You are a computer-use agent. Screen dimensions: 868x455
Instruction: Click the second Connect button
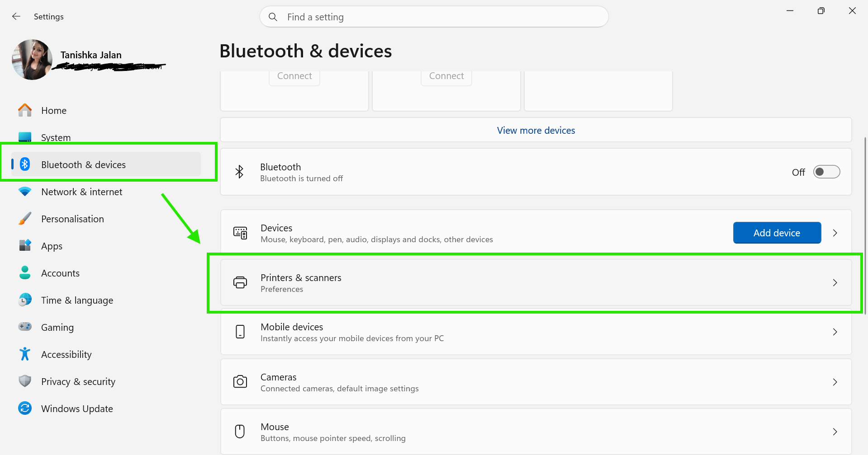[x=446, y=77]
